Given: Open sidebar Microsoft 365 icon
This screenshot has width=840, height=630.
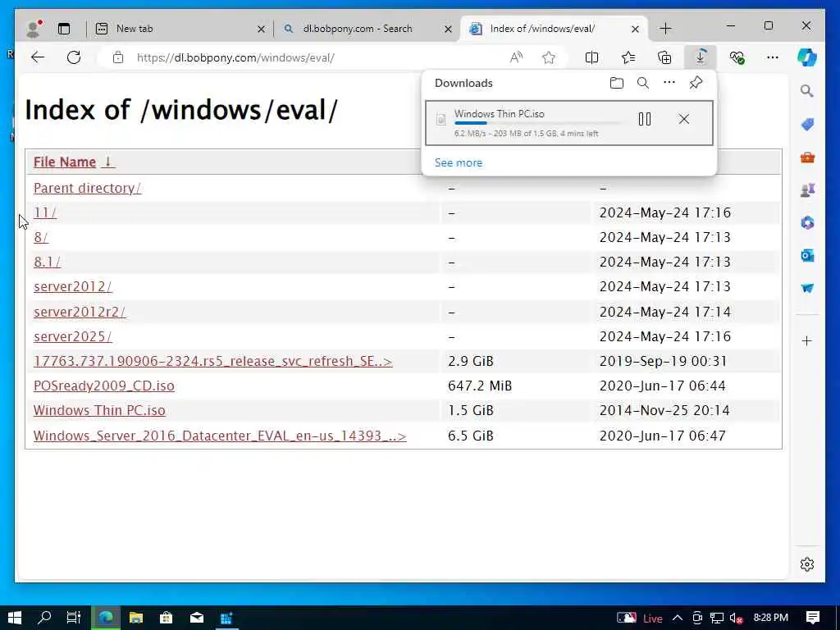Looking at the screenshot, I should 807,222.
